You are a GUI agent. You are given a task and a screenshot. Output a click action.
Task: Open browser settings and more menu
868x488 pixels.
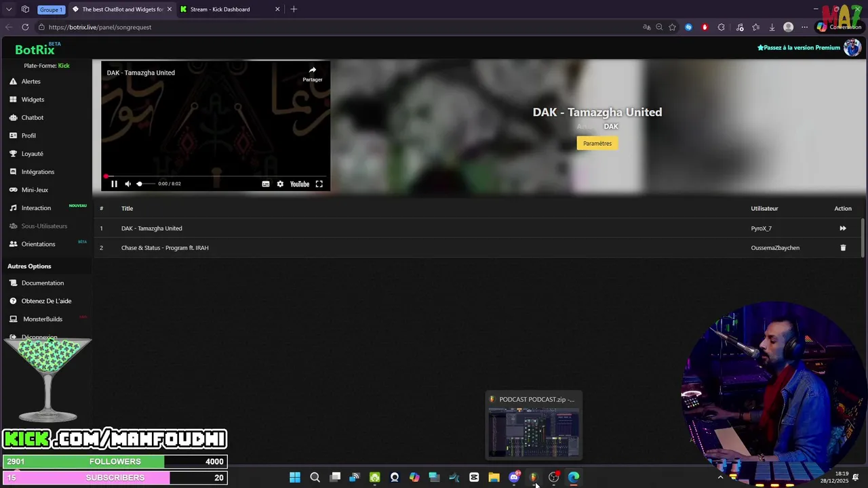pos(804,27)
